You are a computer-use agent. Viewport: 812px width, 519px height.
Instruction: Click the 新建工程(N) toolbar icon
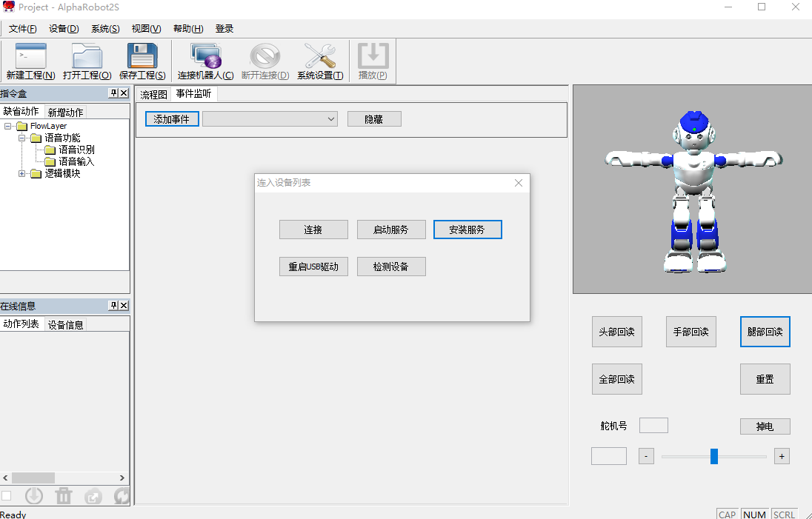coord(30,61)
